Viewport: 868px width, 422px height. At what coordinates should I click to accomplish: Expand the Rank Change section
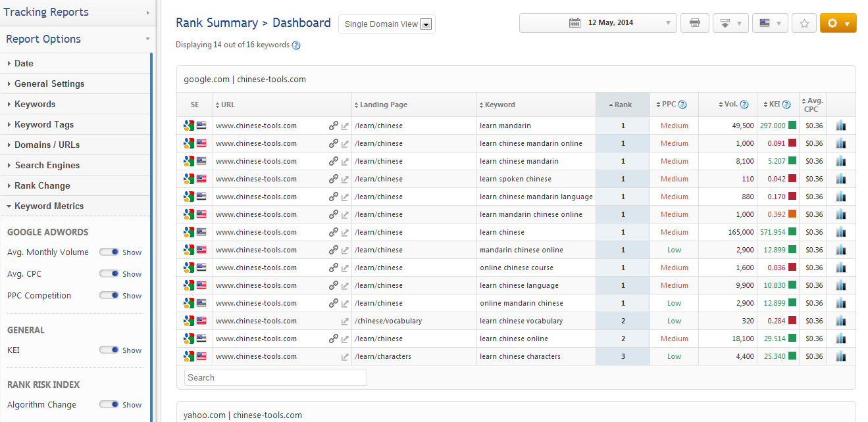point(42,185)
